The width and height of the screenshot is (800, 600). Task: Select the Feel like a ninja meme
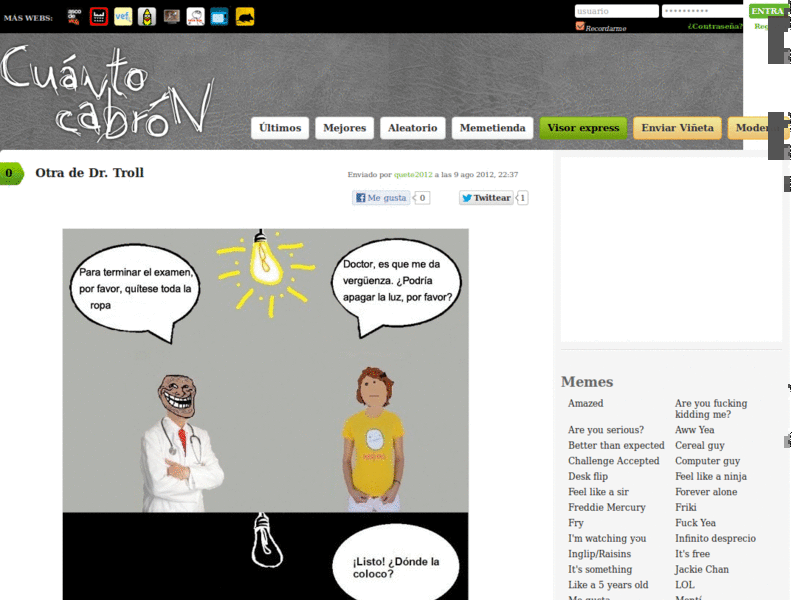coord(711,476)
